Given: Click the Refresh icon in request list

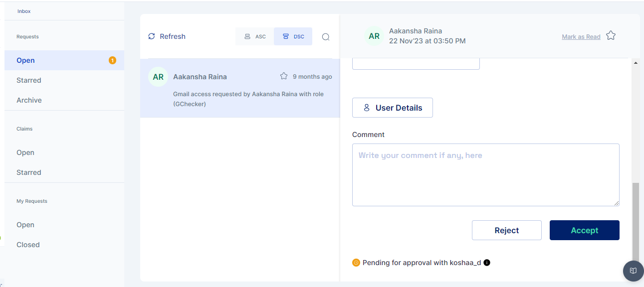Looking at the screenshot, I should pyautogui.click(x=152, y=36).
